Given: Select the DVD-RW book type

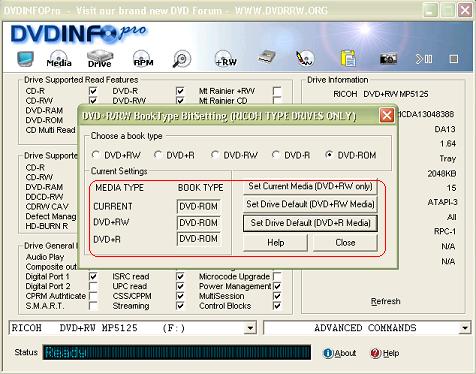Looking at the screenshot, I should (215, 155).
